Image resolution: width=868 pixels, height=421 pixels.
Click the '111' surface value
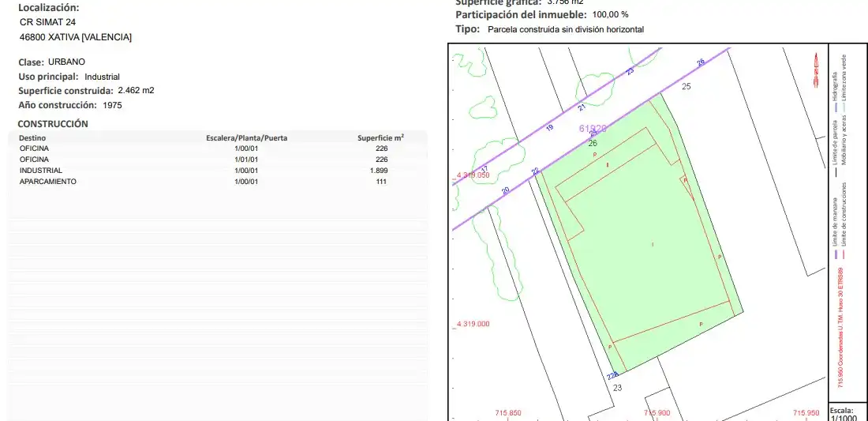tap(381, 182)
